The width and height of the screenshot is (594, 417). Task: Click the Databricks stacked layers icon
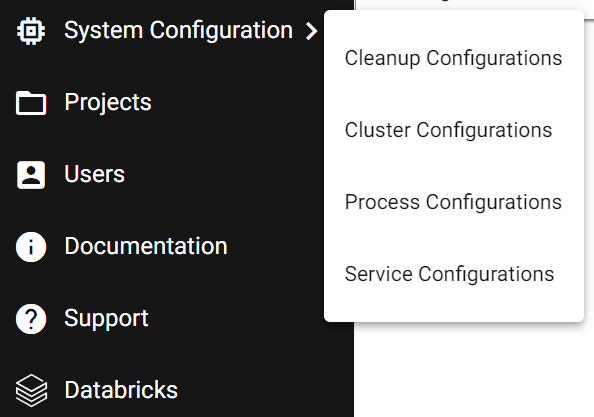point(31,390)
